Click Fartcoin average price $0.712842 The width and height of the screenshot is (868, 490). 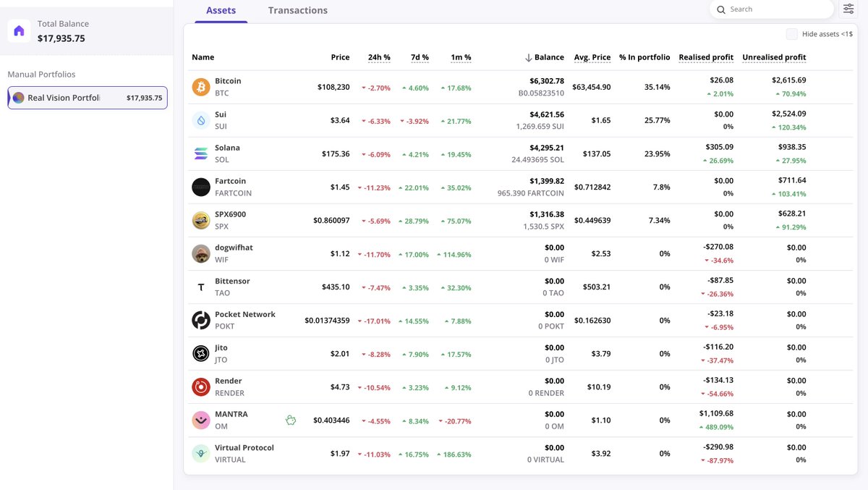click(592, 187)
